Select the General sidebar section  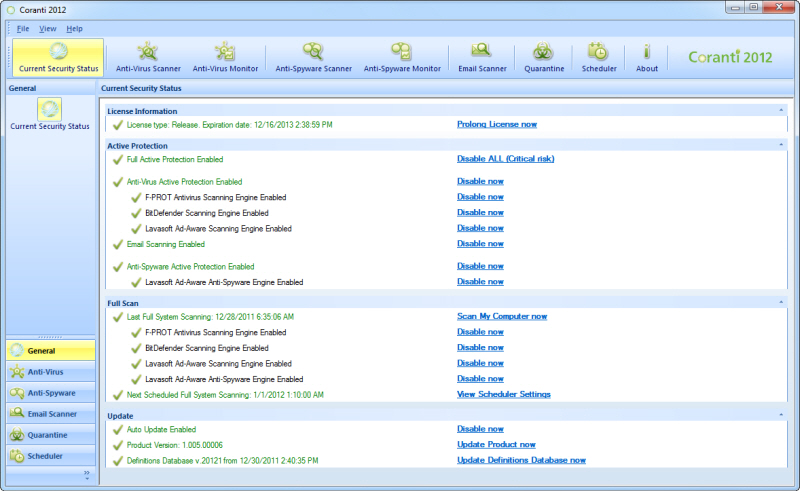click(51, 351)
